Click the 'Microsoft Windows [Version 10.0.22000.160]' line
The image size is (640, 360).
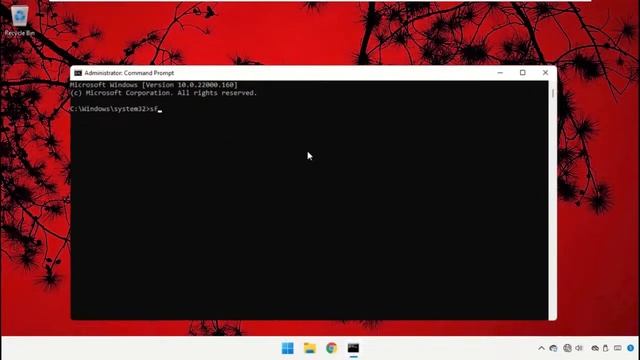click(153, 85)
